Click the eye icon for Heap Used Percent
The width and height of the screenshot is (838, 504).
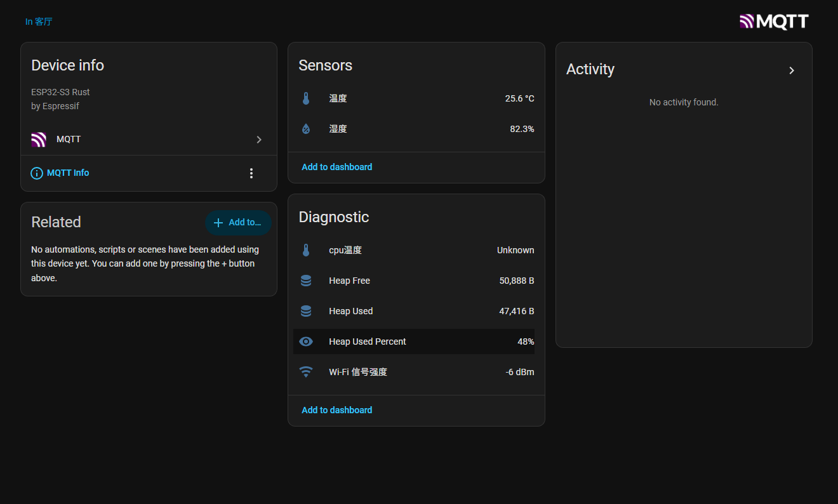[306, 342]
